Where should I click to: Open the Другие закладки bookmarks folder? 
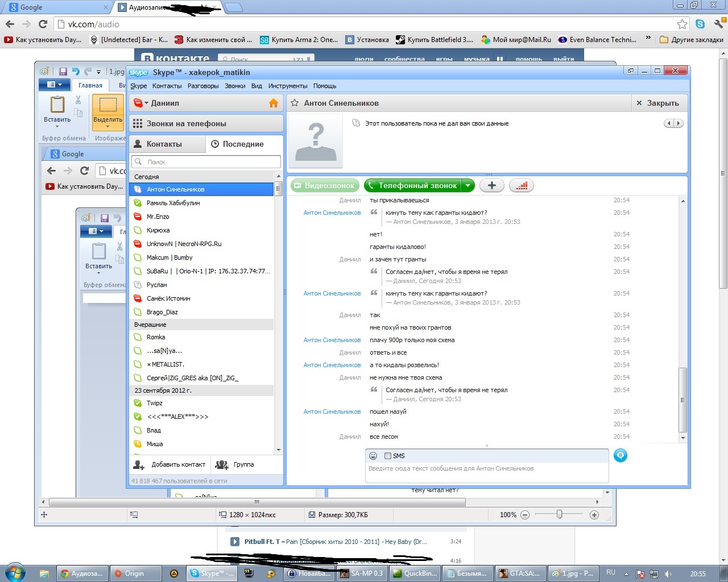[692, 39]
